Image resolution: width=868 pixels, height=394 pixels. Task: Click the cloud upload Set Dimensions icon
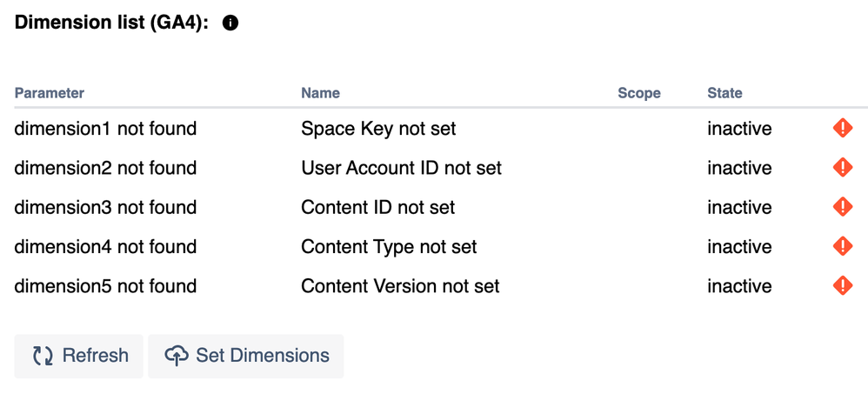pos(177,356)
